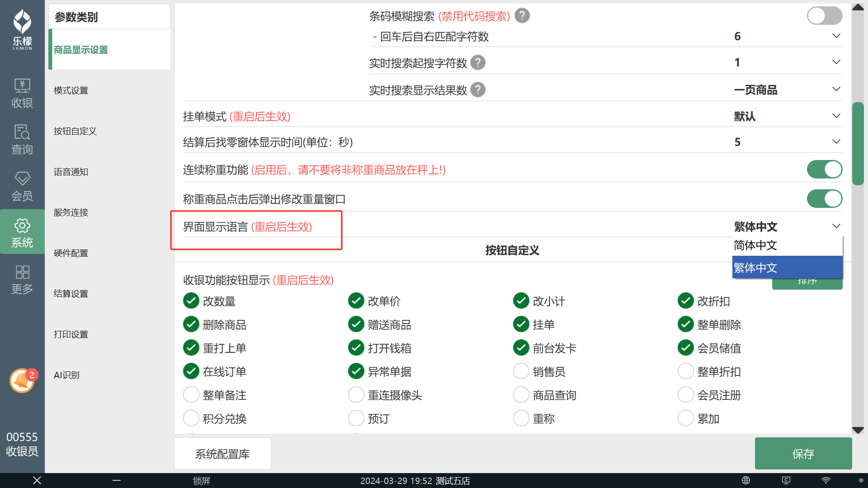Open 服务连接 category
The height and width of the screenshot is (488, 868).
[x=109, y=212]
